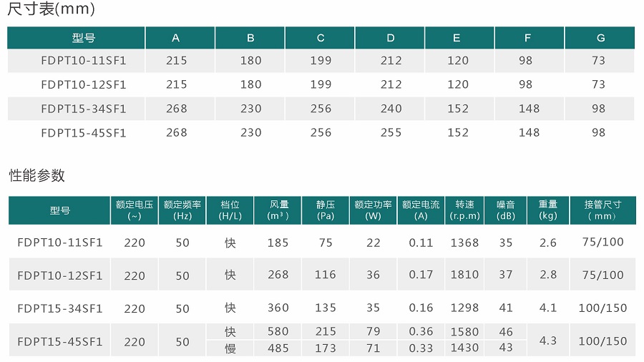Click the 慢 gear cell
This screenshot has width=644, height=362.
pos(230,348)
